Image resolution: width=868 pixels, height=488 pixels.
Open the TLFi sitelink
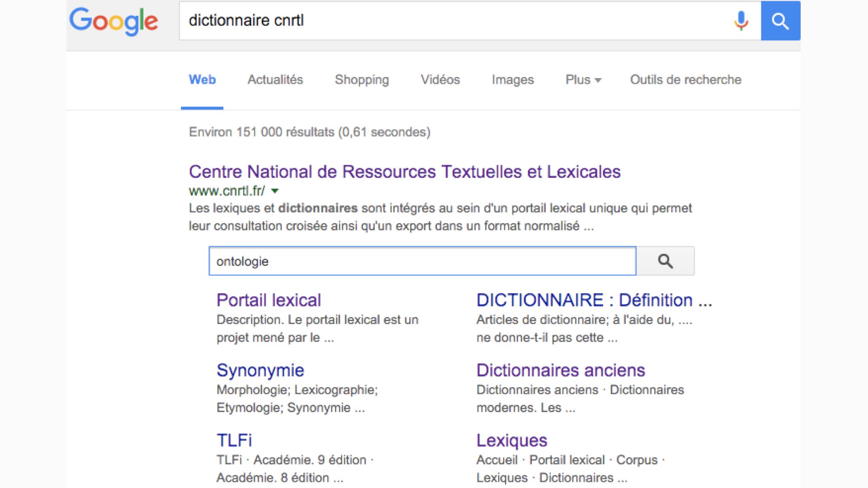click(x=234, y=441)
